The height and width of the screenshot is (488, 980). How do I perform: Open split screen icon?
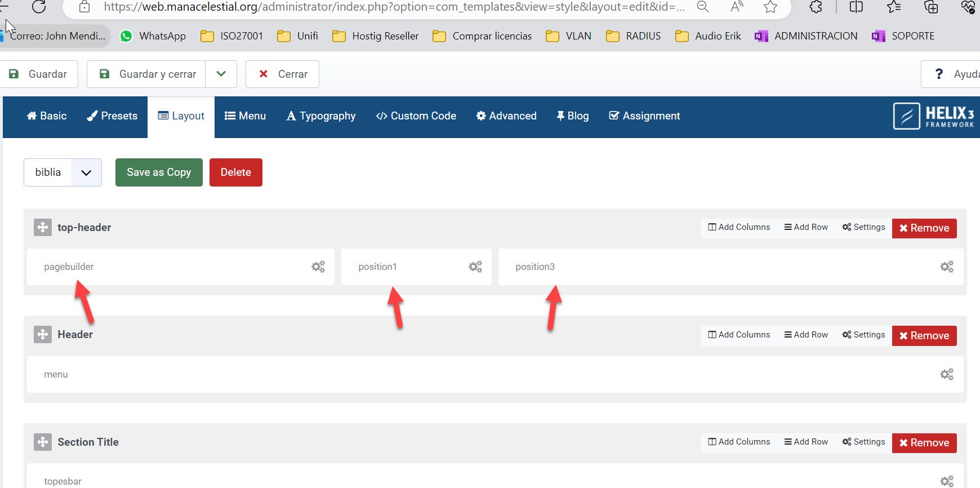(856, 7)
